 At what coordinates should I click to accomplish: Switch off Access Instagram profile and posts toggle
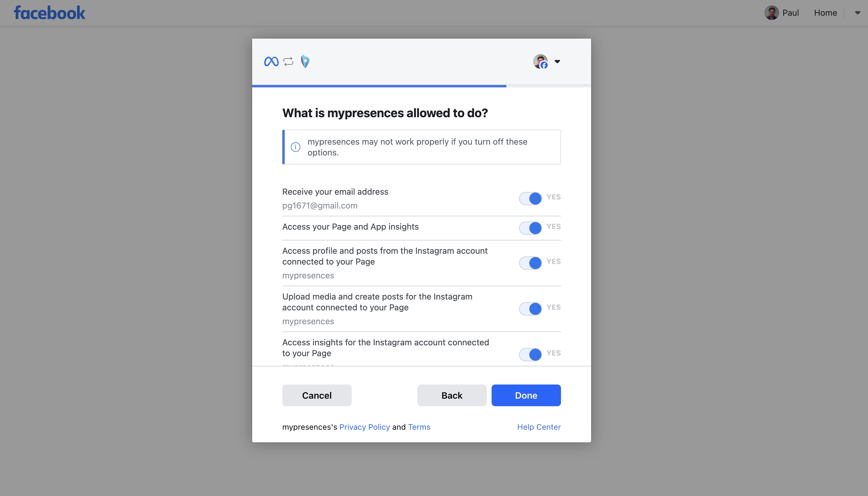[531, 263]
